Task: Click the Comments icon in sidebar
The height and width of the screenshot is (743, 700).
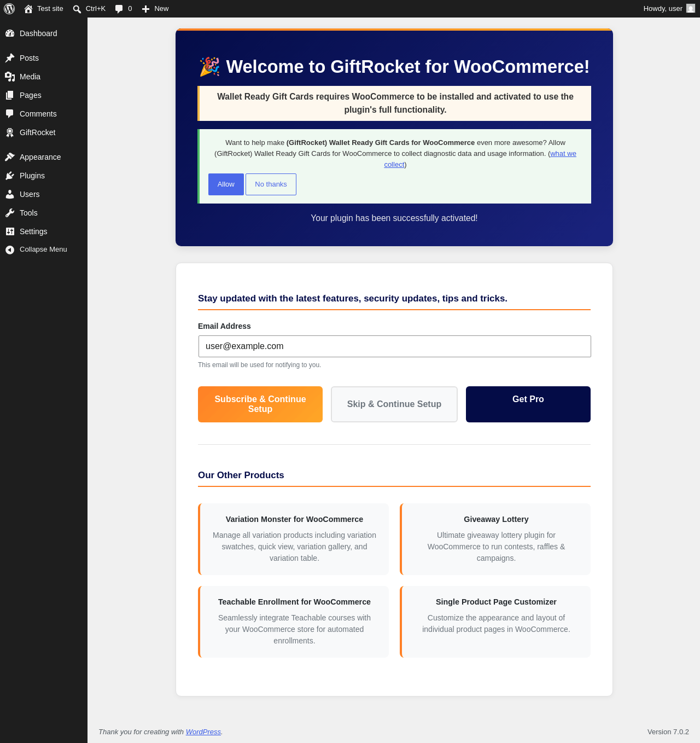Action: click(x=10, y=114)
